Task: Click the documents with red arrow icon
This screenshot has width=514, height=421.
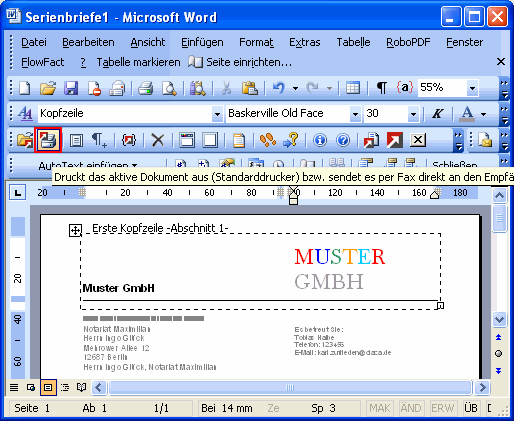Action: 371,140
